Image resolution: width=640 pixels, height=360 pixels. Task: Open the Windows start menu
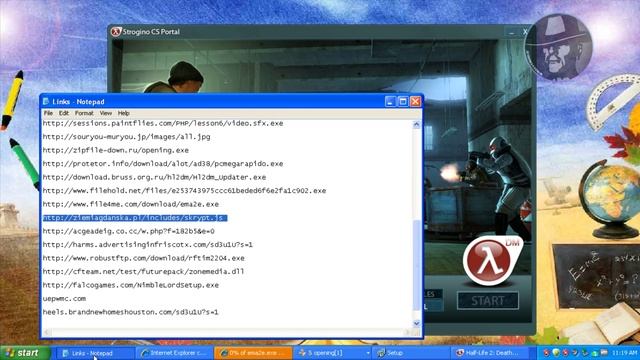coord(25,353)
